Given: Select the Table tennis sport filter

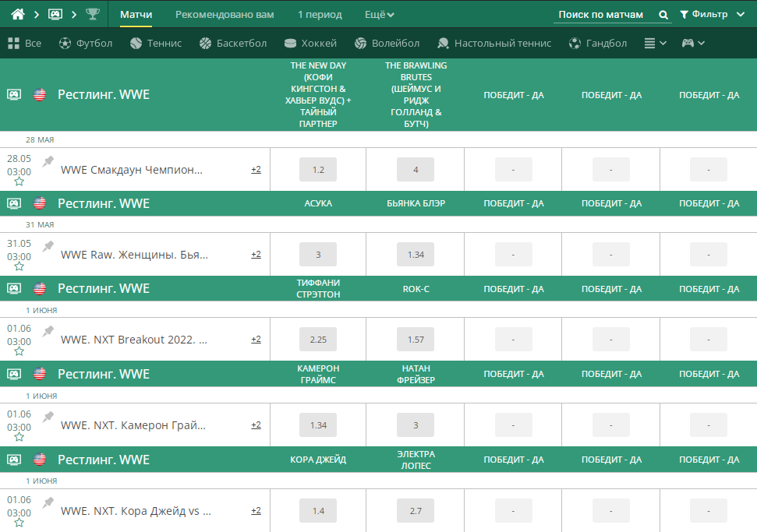Looking at the screenshot, I should (494, 44).
